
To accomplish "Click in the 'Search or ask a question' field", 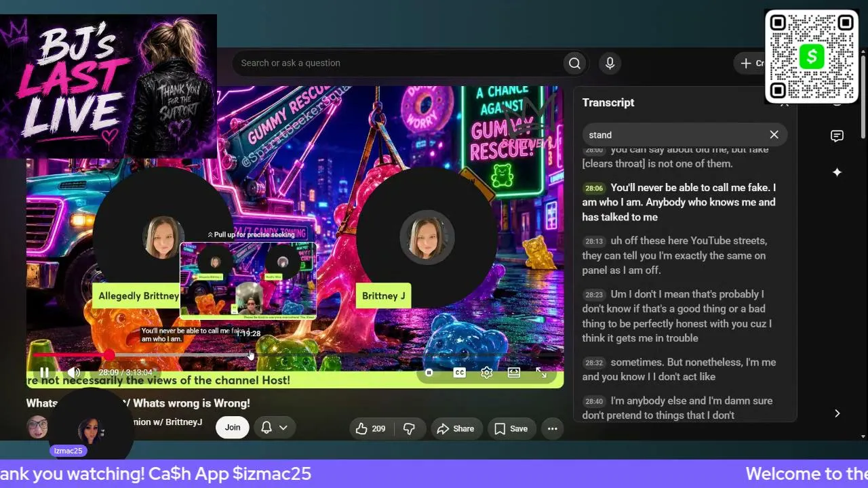I will [x=399, y=63].
